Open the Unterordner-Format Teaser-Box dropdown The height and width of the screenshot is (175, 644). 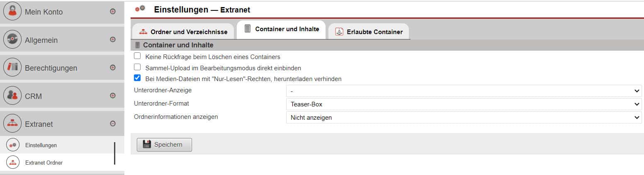coord(464,104)
